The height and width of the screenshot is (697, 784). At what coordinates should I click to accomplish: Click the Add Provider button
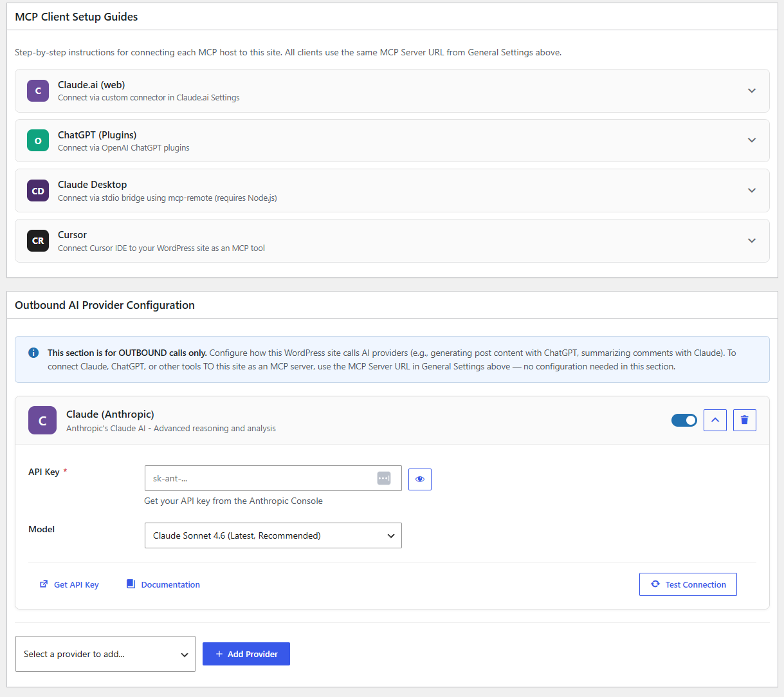tap(246, 654)
